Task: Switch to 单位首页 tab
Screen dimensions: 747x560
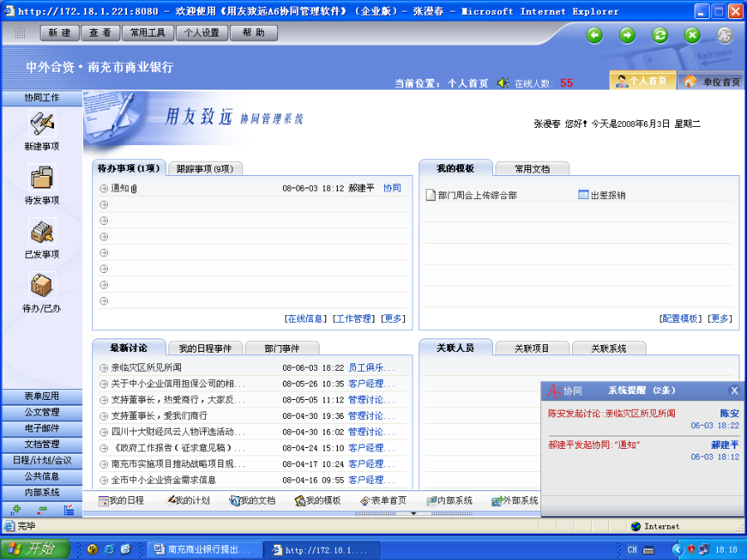Action: coord(712,81)
